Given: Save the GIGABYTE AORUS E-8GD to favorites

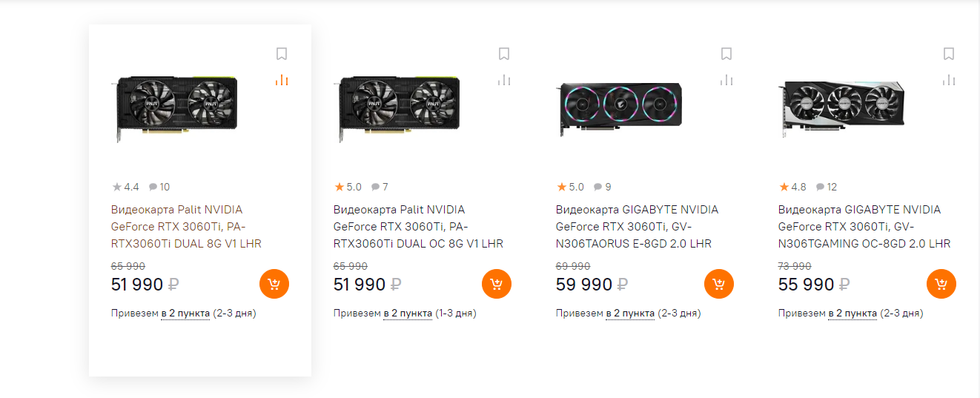Looking at the screenshot, I should click(726, 53).
